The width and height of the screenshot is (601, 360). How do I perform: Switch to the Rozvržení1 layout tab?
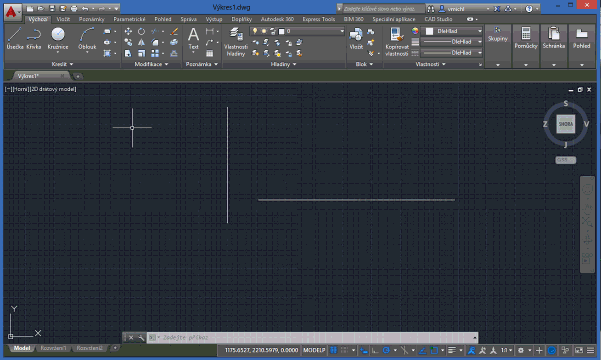[x=53, y=348]
